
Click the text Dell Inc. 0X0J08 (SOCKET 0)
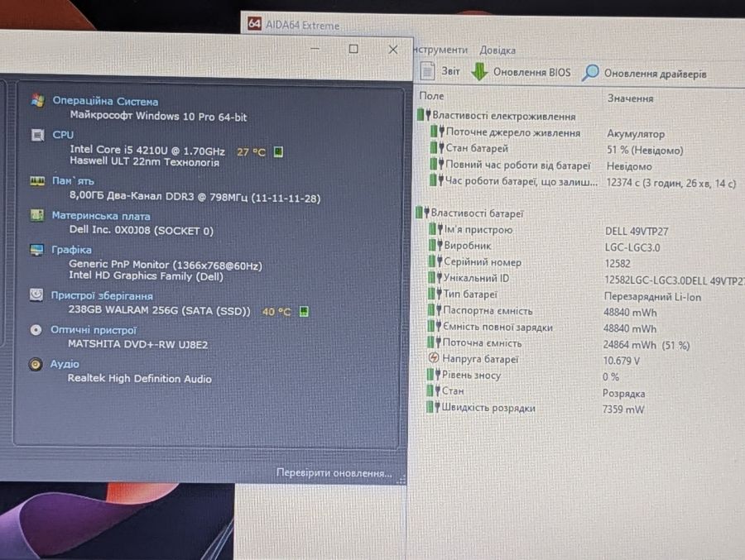[141, 230]
